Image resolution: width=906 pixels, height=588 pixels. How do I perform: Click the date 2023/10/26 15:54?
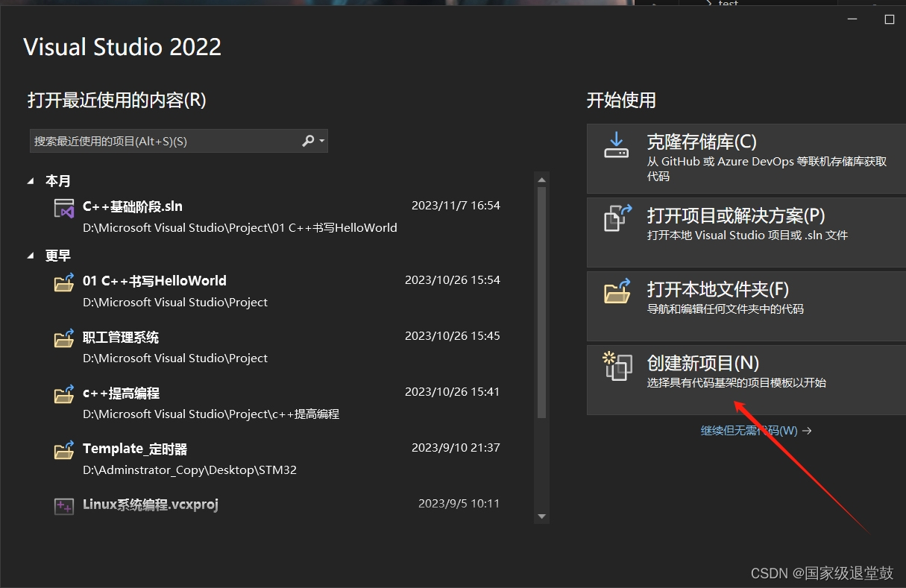point(453,280)
